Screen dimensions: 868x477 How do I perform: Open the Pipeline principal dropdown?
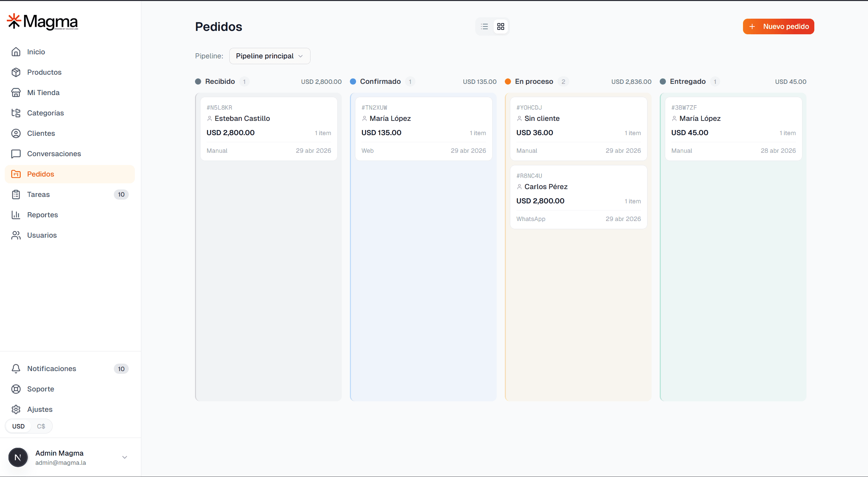269,56
